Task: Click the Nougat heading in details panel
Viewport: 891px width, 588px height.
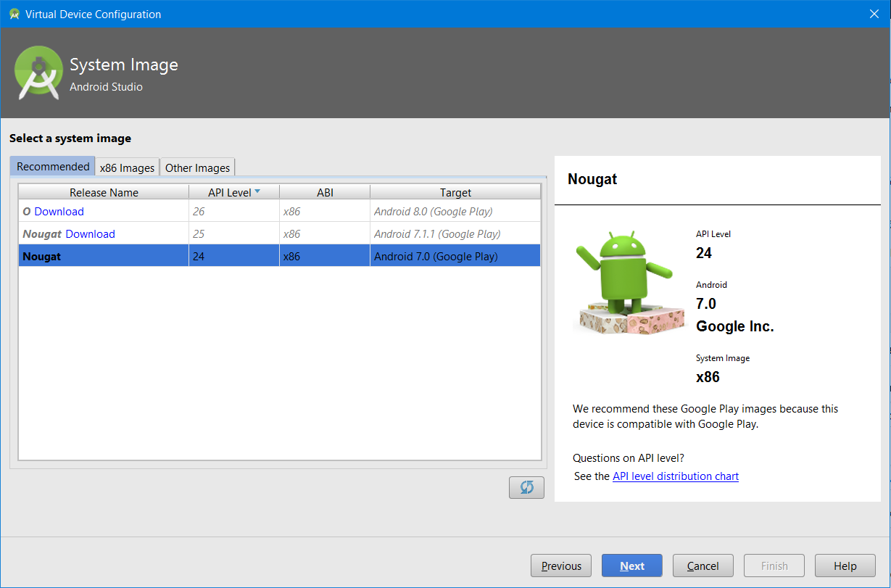Action: (x=592, y=179)
